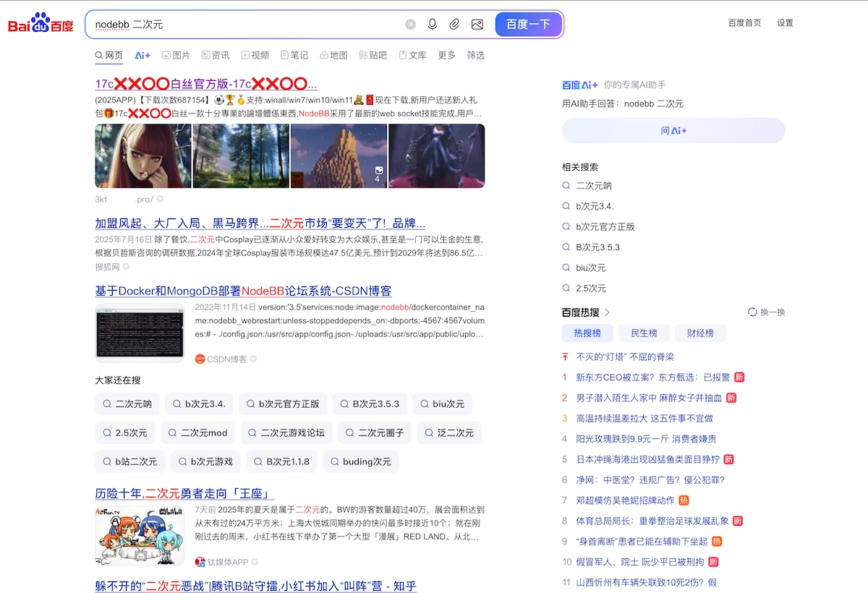This screenshot has height=593, width=868.
Task: Open hot topic 阳光玫瑰跌到9.9元一斤
Action: click(646, 438)
